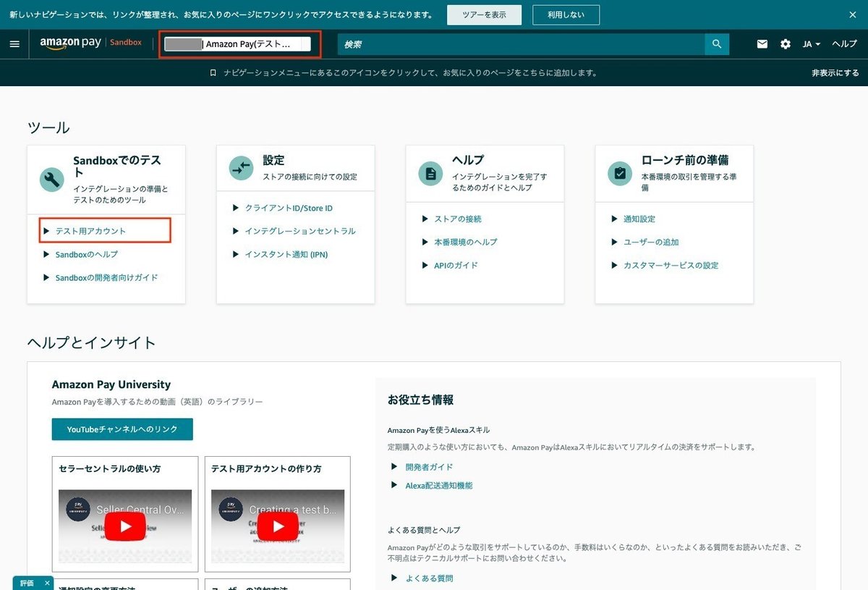Image resolution: width=868 pixels, height=590 pixels.
Task: Click the ツアーを表示 button
Action: (485, 14)
